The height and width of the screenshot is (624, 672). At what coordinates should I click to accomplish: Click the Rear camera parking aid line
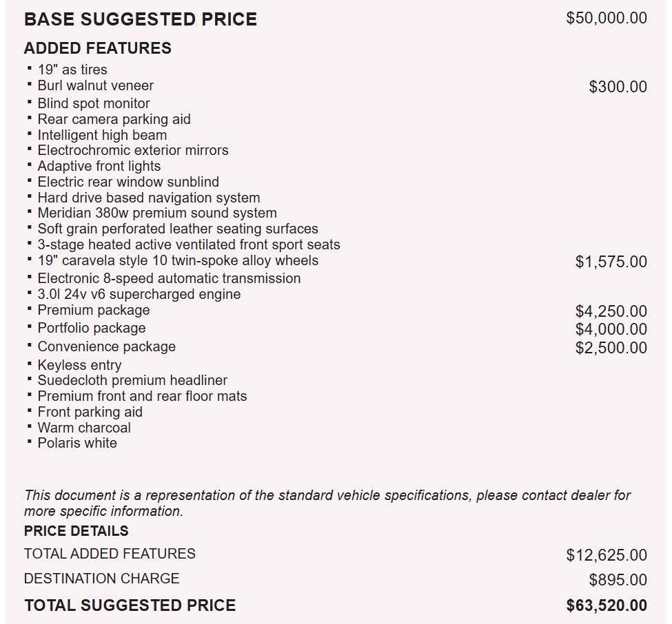(114, 119)
